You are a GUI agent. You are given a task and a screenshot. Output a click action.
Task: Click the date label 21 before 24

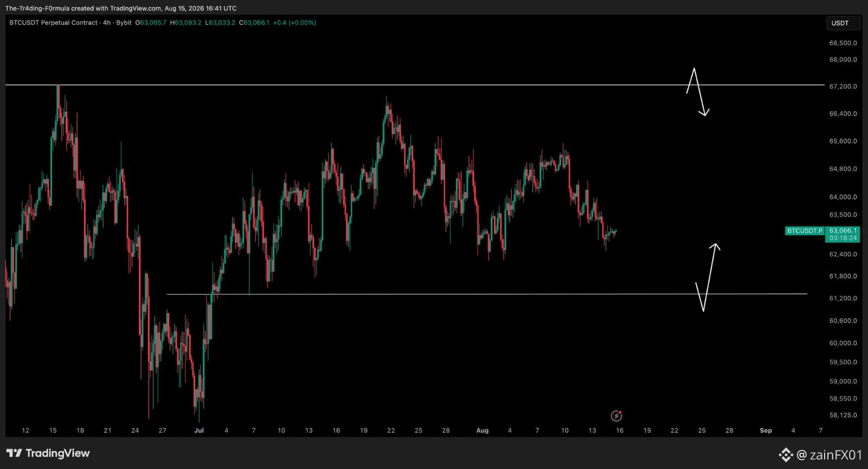[107, 431]
